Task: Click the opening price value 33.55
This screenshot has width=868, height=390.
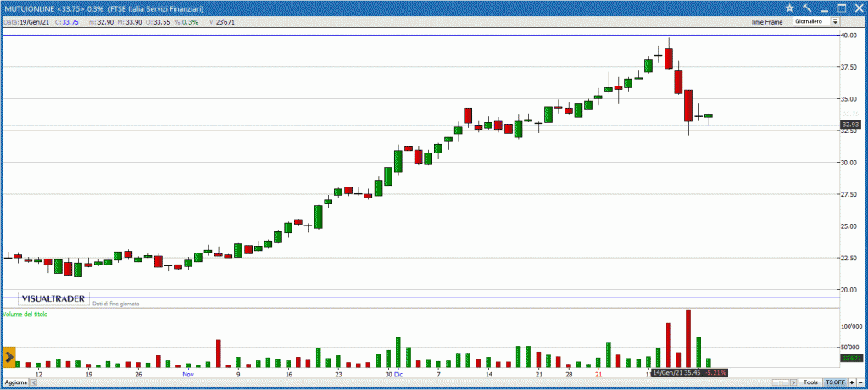Action: pos(162,22)
